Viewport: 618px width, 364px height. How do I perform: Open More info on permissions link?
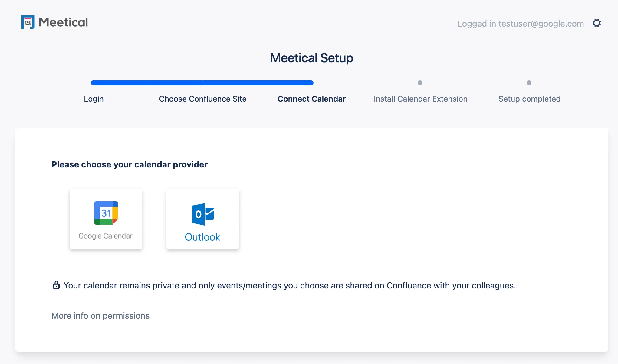(100, 316)
